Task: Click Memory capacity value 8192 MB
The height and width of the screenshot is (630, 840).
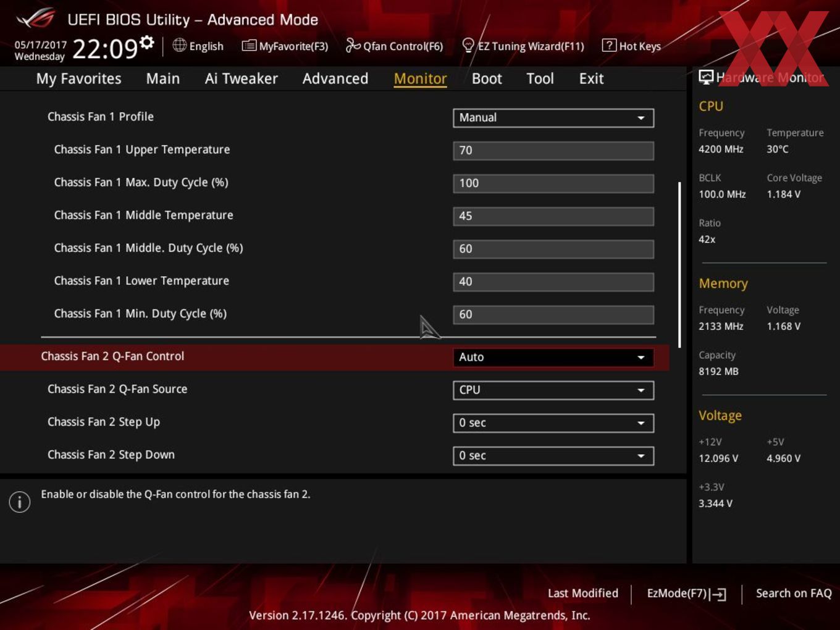Action: coord(718,371)
